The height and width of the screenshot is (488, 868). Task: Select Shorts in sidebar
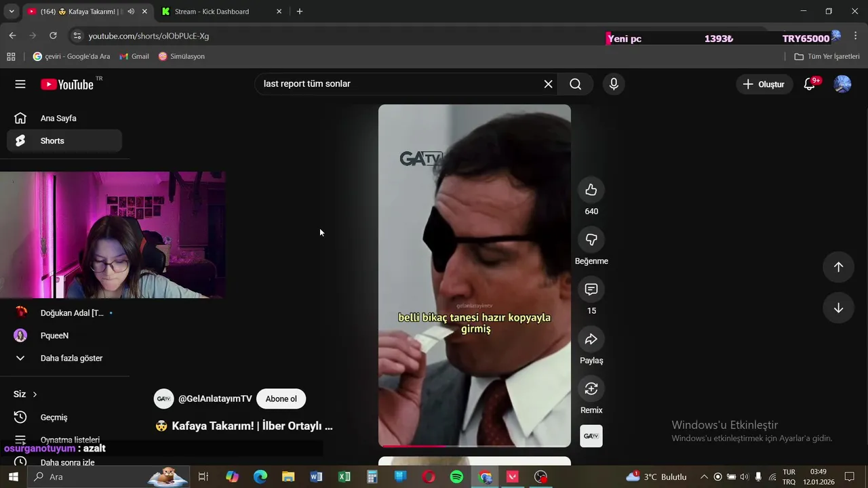pyautogui.click(x=64, y=141)
